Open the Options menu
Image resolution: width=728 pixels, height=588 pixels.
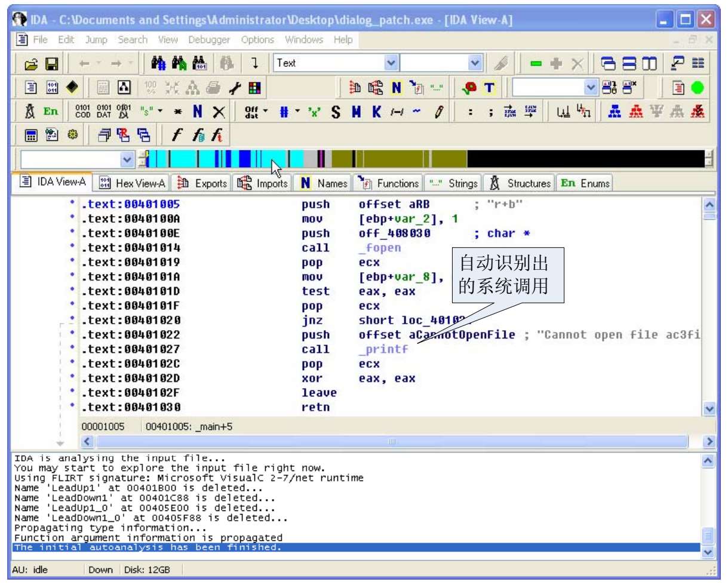(257, 39)
